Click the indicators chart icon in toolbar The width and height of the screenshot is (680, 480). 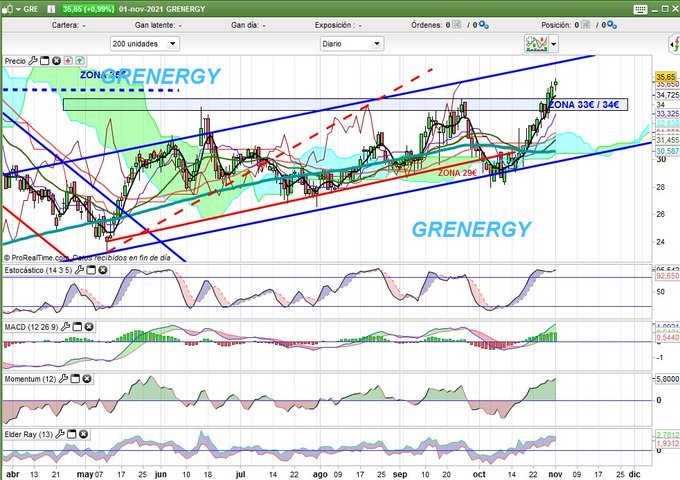(x=536, y=44)
